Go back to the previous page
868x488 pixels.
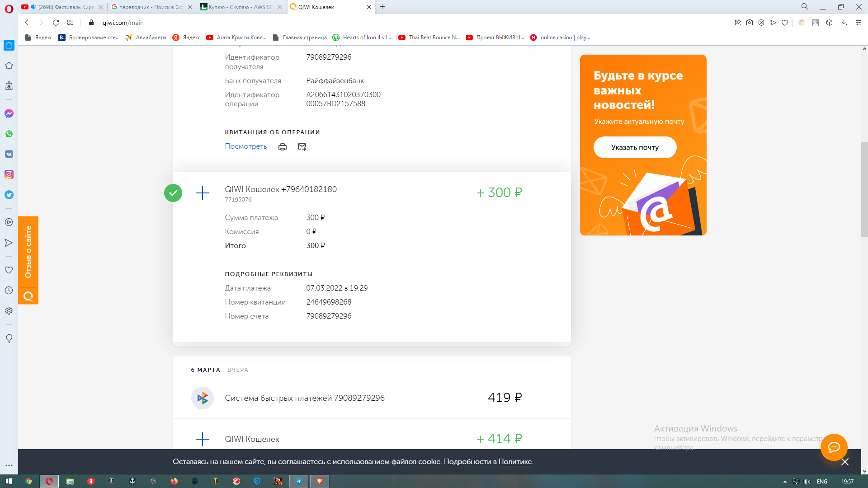[x=27, y=23]
